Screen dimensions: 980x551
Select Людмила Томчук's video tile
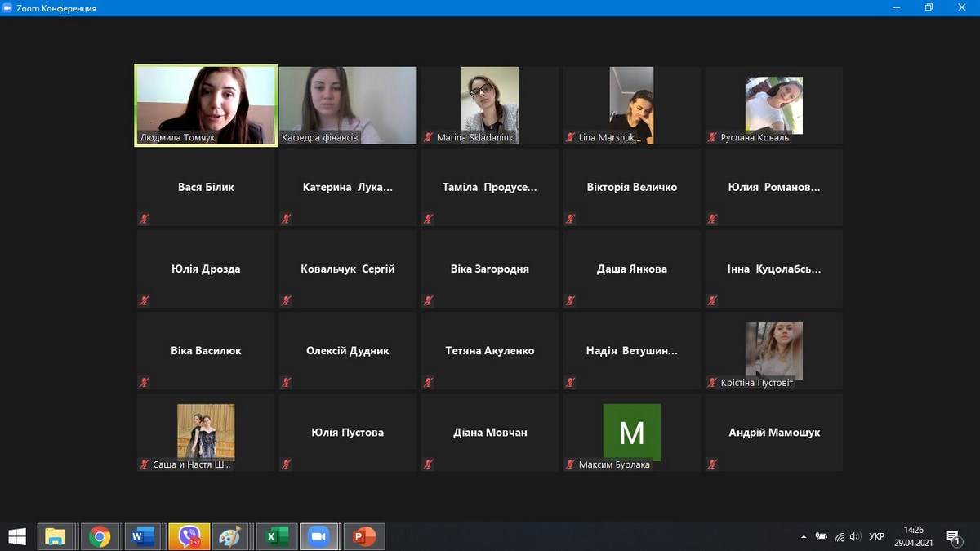[x=206, y=105]
